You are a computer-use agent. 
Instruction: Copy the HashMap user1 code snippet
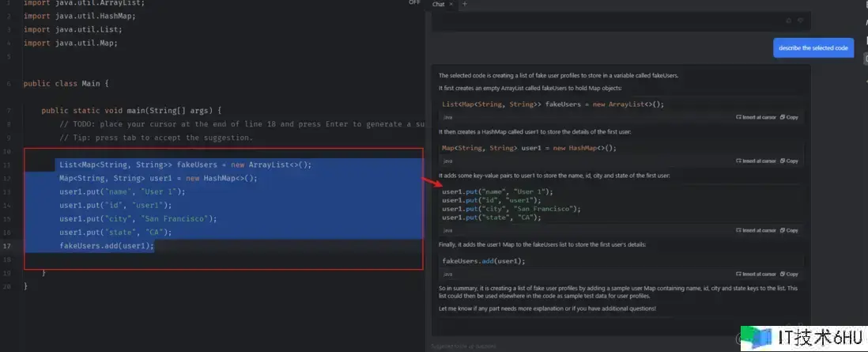pos(789,161)
